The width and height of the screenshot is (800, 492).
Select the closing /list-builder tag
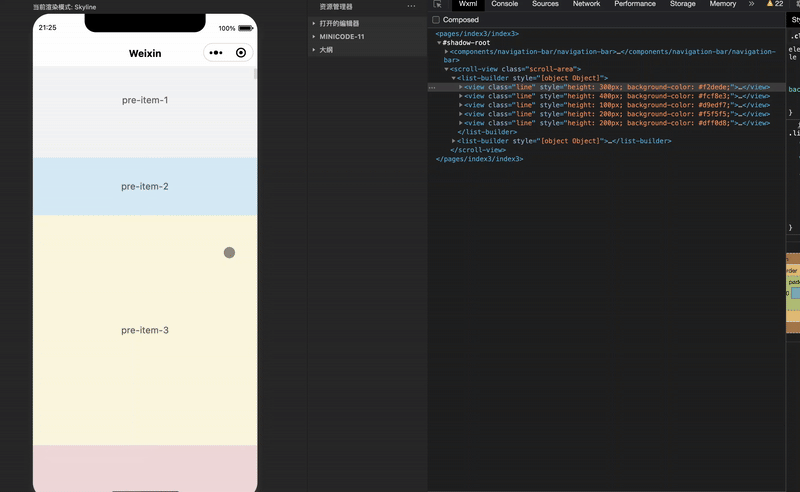(487, 132)
